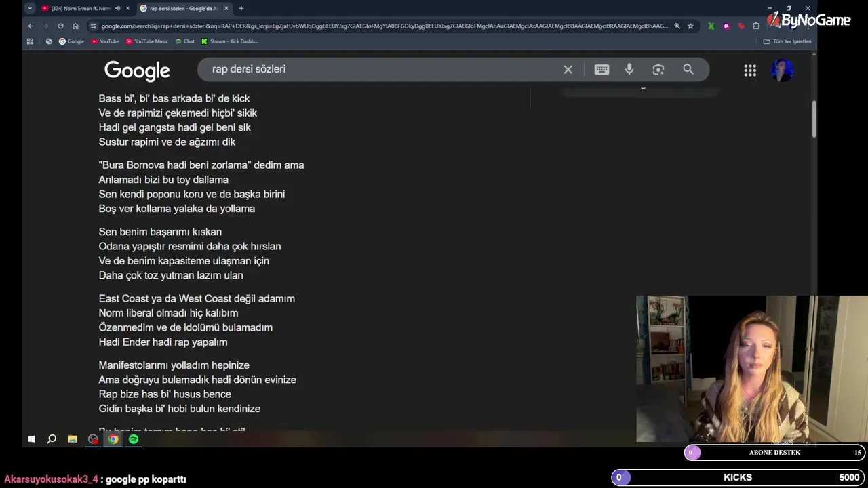Open the Windows Start menu
868x488 pixels.
coord(31,439)
